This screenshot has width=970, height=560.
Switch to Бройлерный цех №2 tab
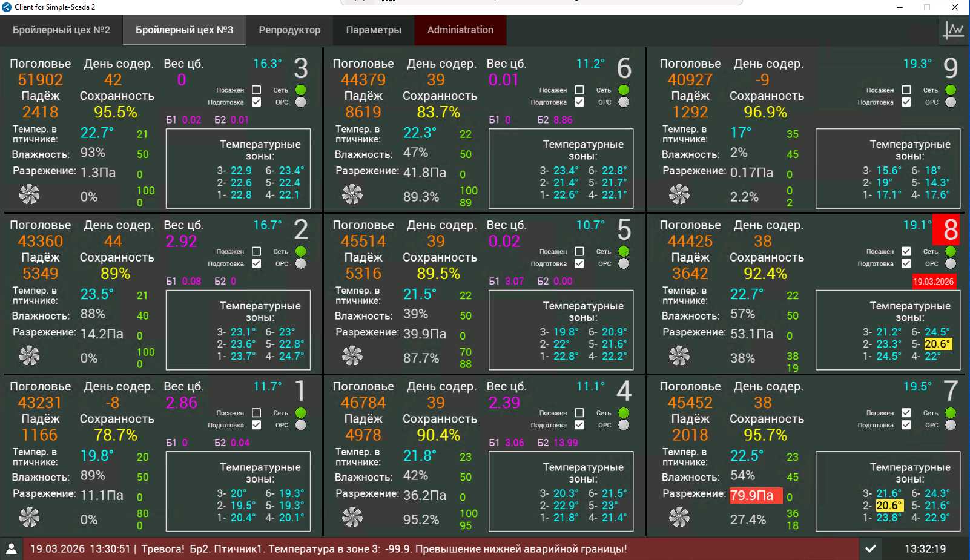(61, 30)
